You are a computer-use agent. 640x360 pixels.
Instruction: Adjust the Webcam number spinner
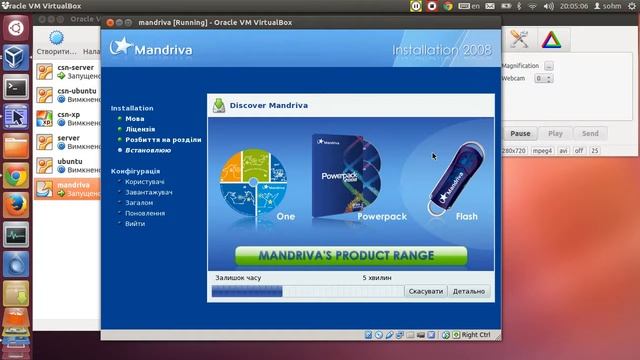(x=544, y=78)
